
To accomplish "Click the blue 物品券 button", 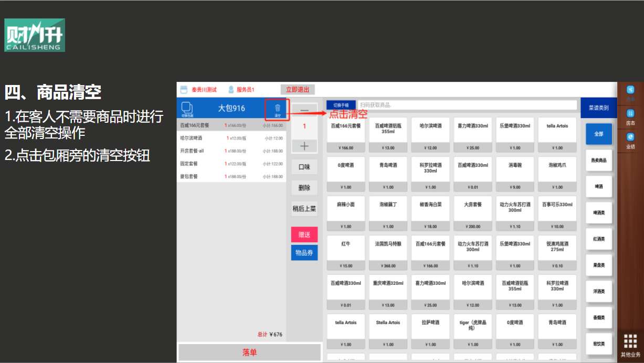I will [304, 253].
